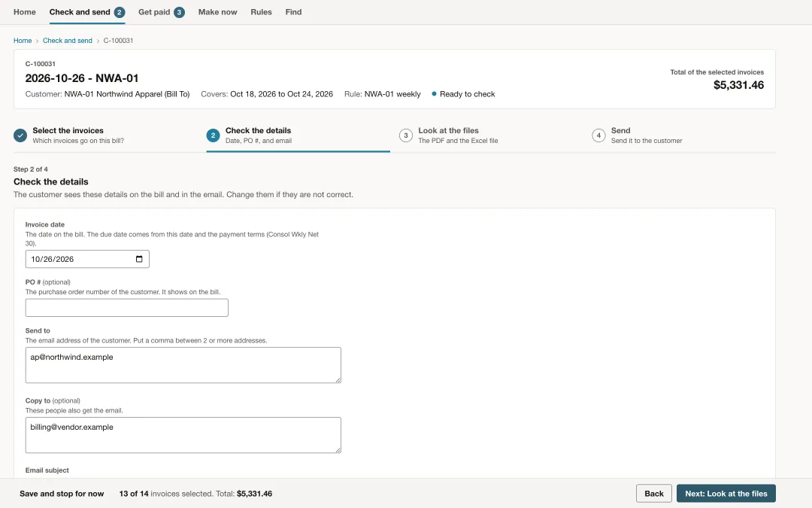The width and height of the screenshot is (812, 508).
Task: Click the Send to email textarea
Action: 183,365
